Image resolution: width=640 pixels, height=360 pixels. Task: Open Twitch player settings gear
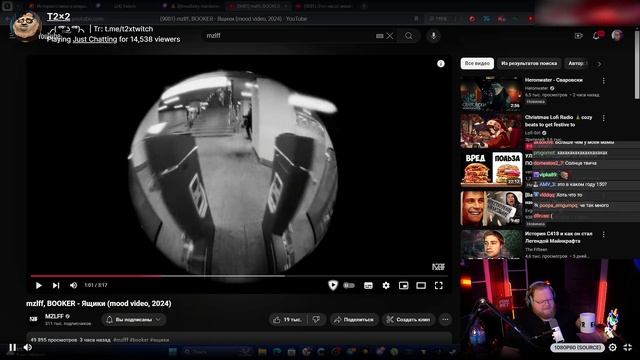[x=613, y=347]
